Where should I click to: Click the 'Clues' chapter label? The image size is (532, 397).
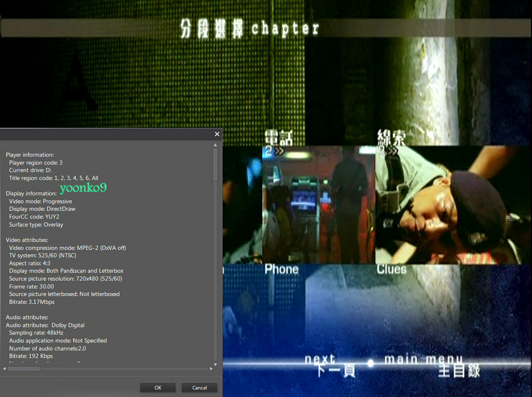(x=391, y=269)
